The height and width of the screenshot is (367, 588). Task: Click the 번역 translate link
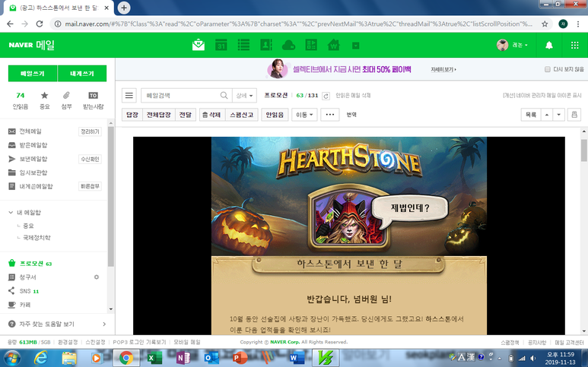(x=351, y=115)
